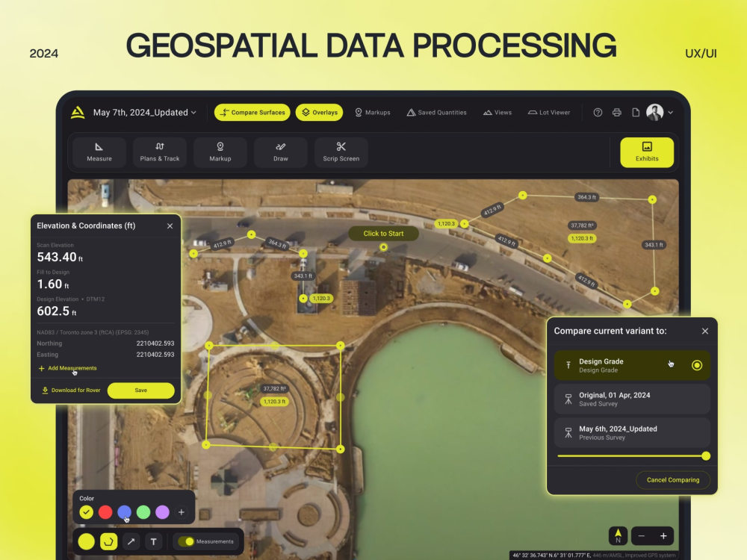This screenshot has height=560, width=747.
Task: Open the Plans & Track tool
Action: click(x=159, y=152)
